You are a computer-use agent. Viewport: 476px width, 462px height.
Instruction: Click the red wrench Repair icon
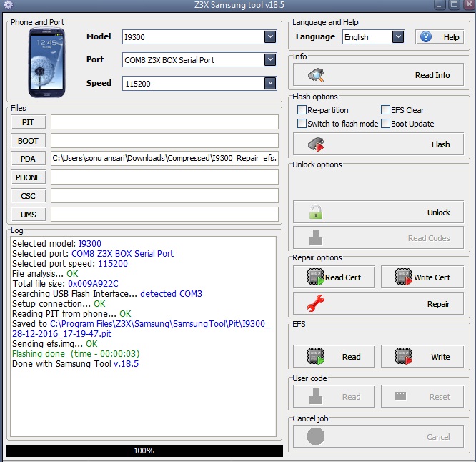pos(316,303)
